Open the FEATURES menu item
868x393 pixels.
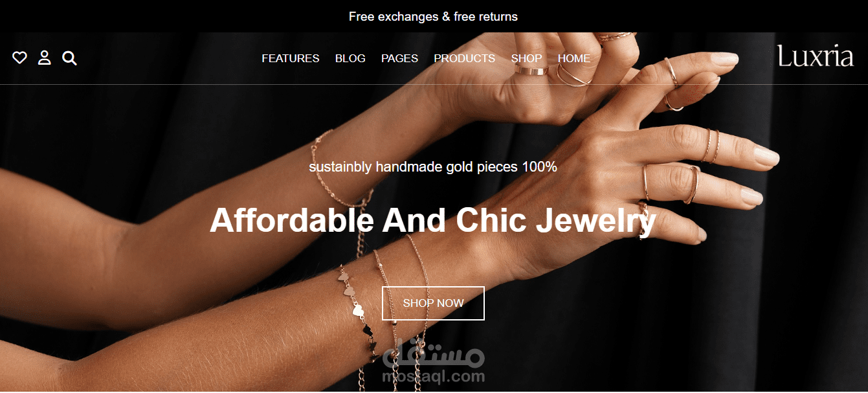point(291,58)
